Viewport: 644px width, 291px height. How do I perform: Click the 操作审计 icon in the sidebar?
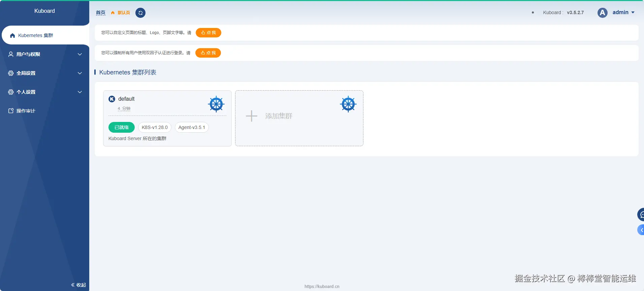click(x=11, y=111)
